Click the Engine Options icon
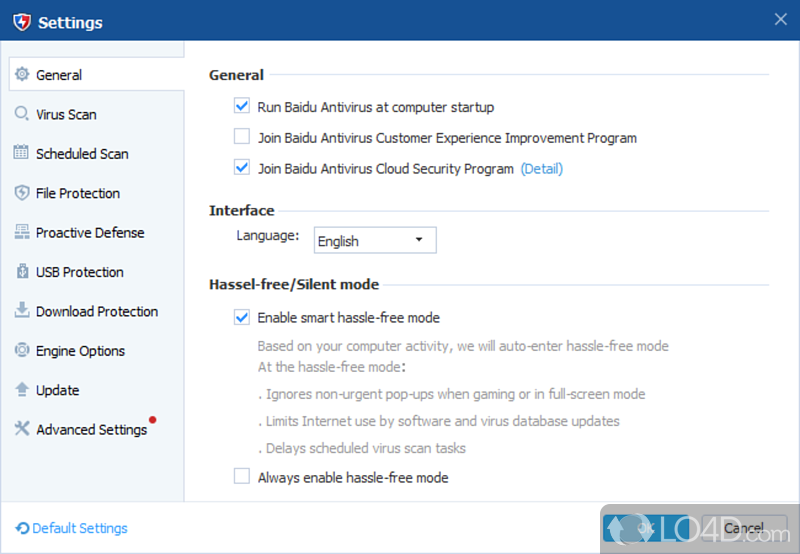Image resolution: width=800 pixels, height=554 pixels. 22,351
